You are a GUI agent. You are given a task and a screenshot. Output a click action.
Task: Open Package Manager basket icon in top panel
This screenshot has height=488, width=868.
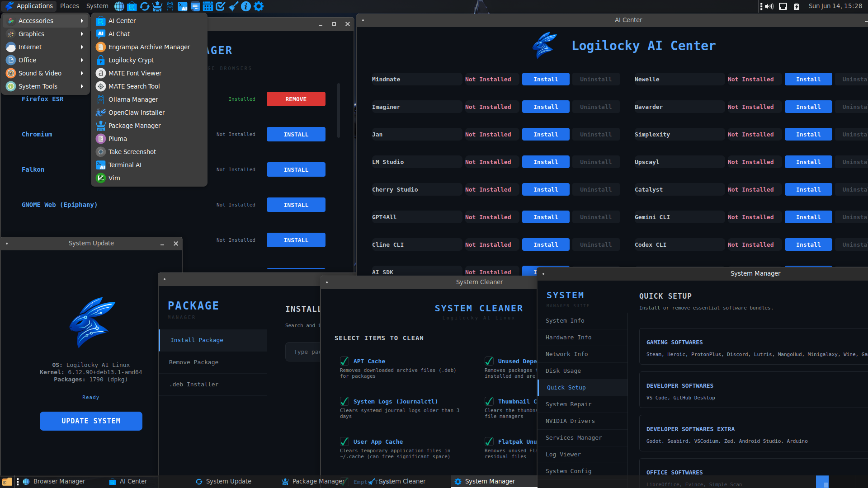pos(157,6)
